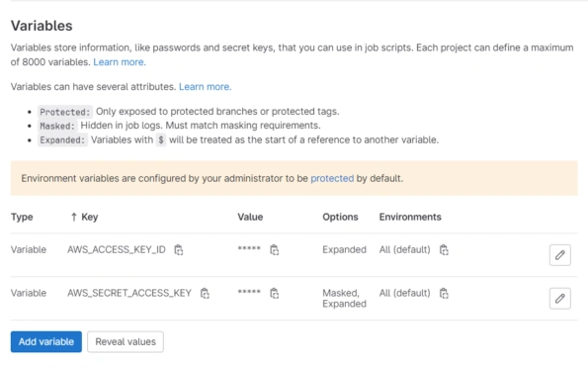The height and width of the screenshot is (367, 588).
Task: Click the Value column header
Action: (250, 217)
